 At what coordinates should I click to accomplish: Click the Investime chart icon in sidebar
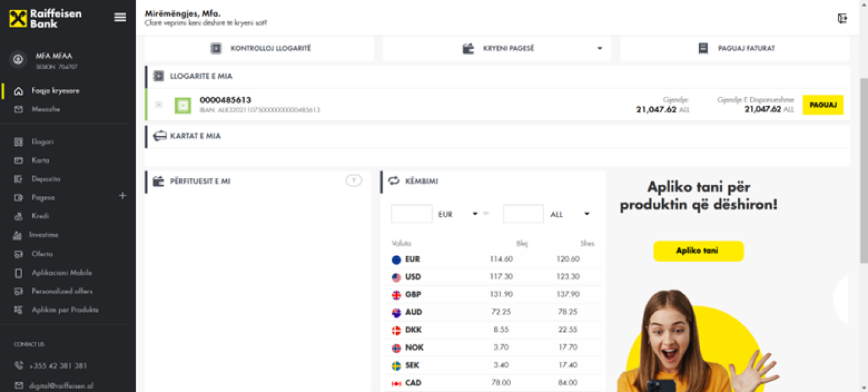pos(18,235)
